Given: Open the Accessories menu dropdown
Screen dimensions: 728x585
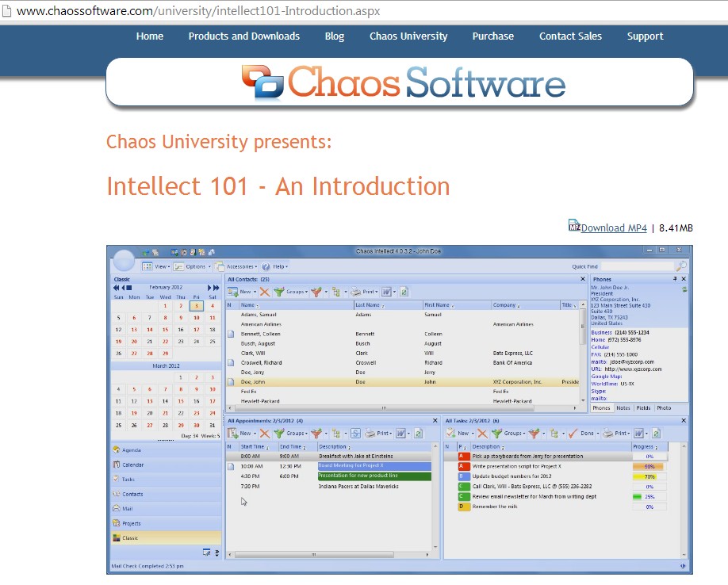Looking at the screenshot, I should 237,267.
